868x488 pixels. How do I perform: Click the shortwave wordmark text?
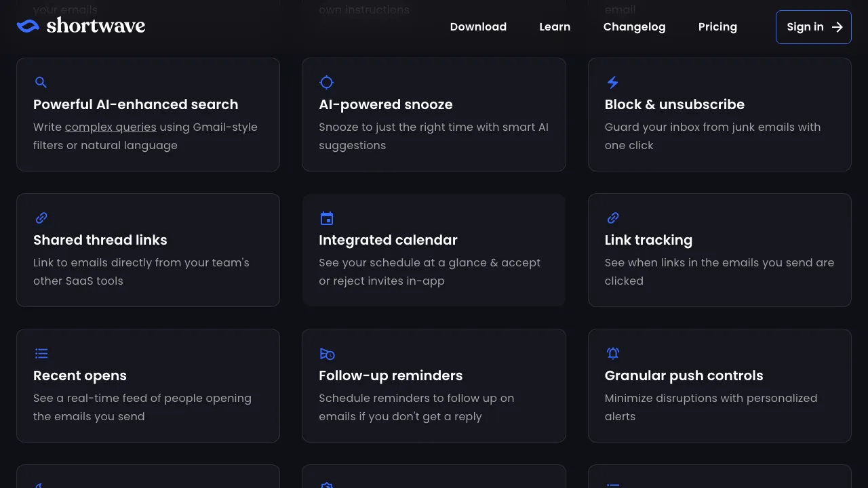tap(96, 26)
